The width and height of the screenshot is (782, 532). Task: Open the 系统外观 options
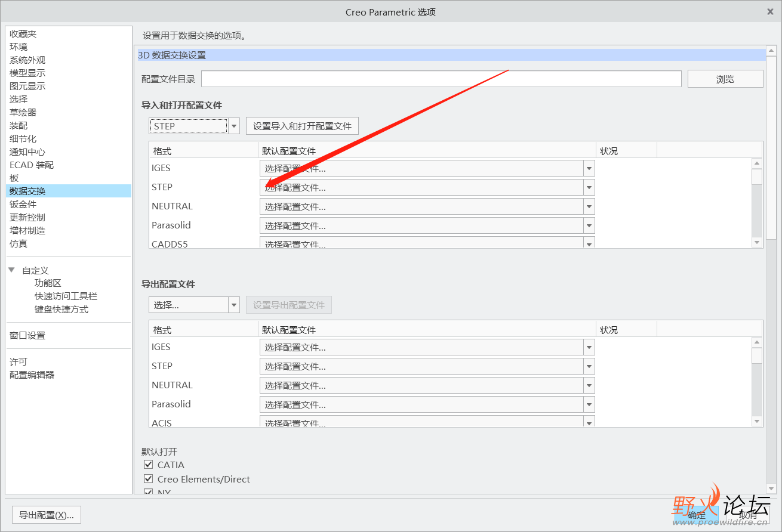coord(27,60)
